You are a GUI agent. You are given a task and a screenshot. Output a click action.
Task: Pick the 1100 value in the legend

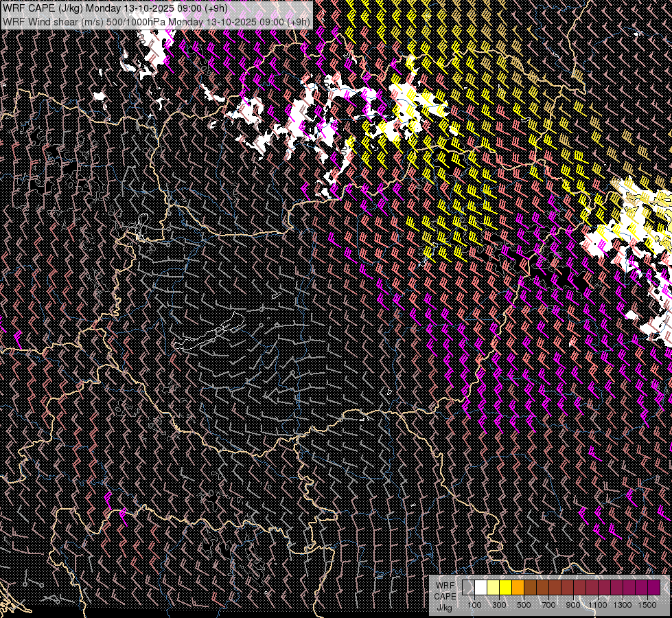click(x=598, y=605)
